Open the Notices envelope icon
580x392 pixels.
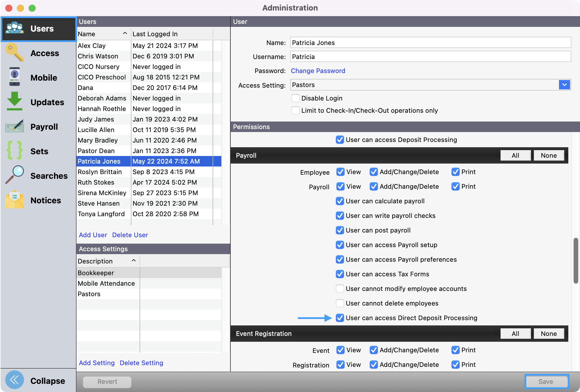(x=15, y=200)
